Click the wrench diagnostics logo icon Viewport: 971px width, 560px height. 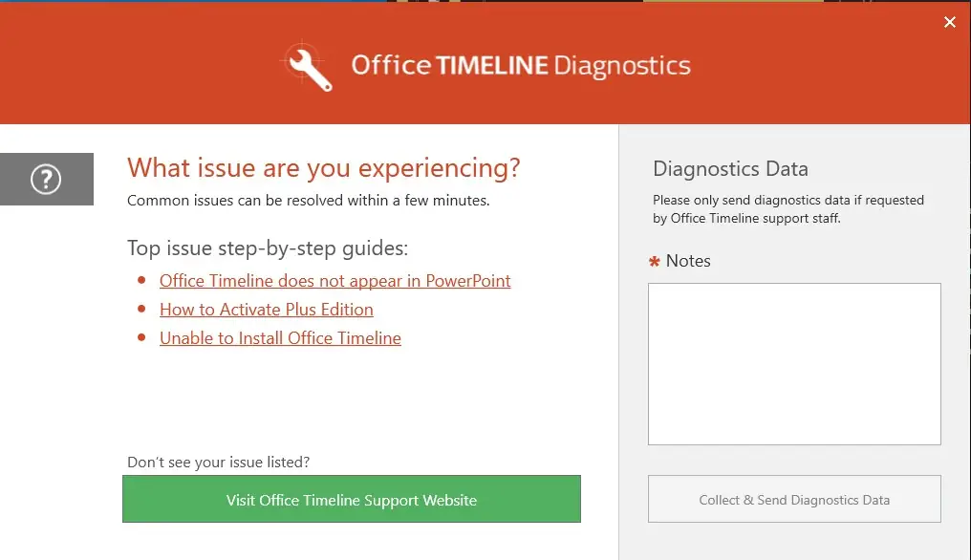(308, 66)
